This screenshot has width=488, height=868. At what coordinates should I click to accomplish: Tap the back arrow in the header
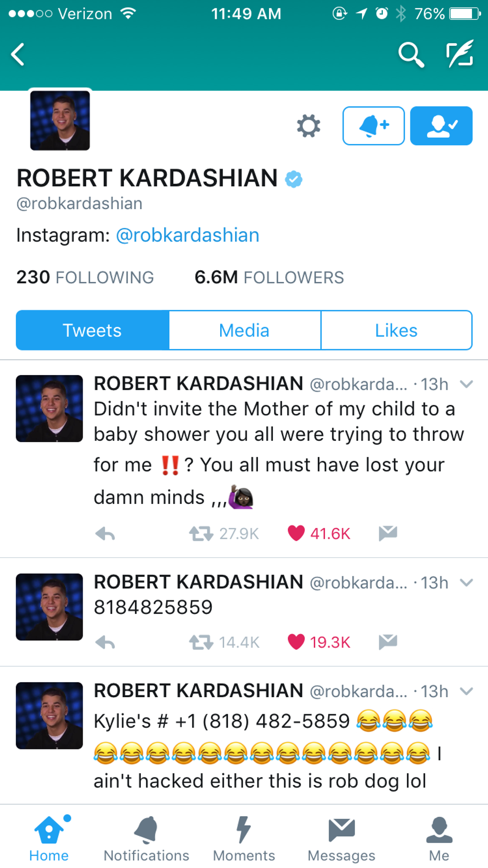[18, 54]
